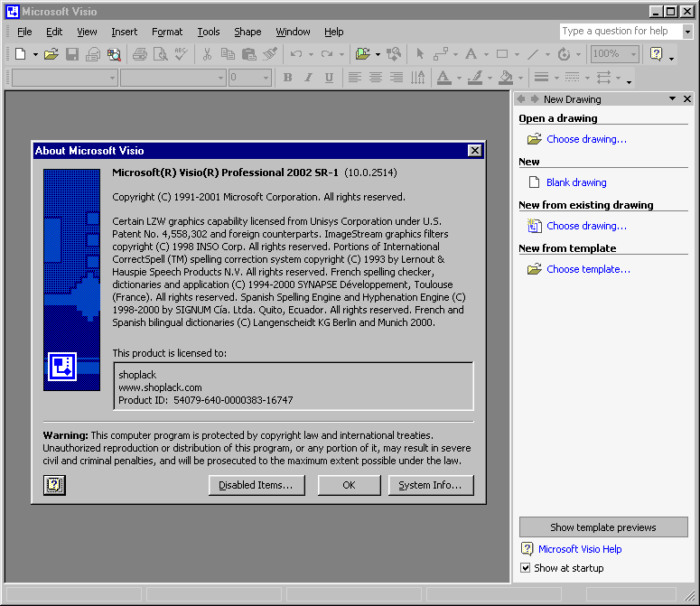This screenshot has width=700, height=606.
Task: Click the Microsoft Visio Help link
Action: pos(580,549)
